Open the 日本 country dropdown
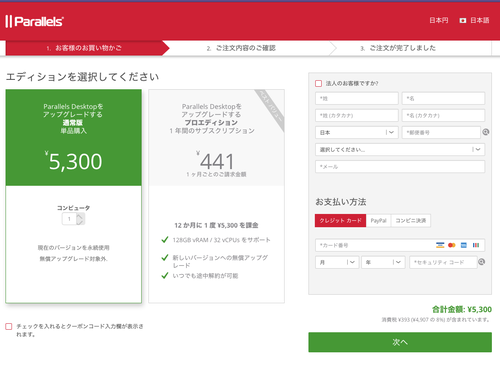Image resolution: width=500 pixels, height=366 pixels. point(357,132)
